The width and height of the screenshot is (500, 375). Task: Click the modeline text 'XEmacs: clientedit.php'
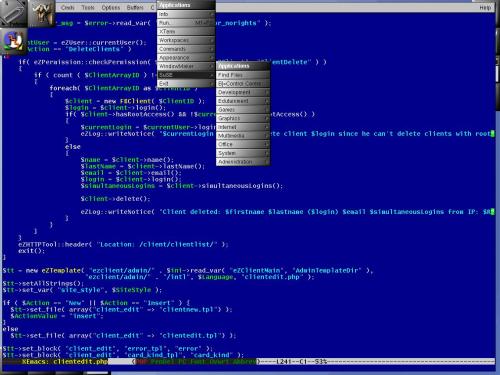coord(65,362)
